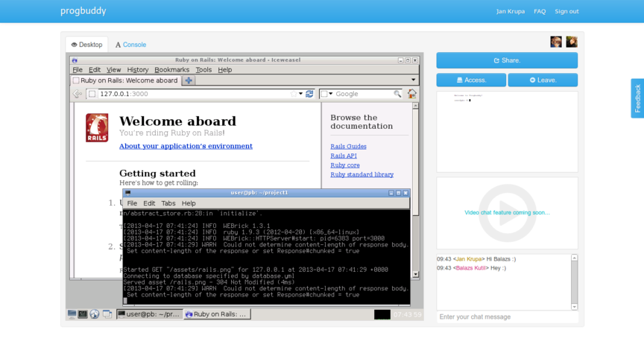This screenshot has width=644, height=353.
Task: Open Iceweasel History menu
Action: click(138, 70)
